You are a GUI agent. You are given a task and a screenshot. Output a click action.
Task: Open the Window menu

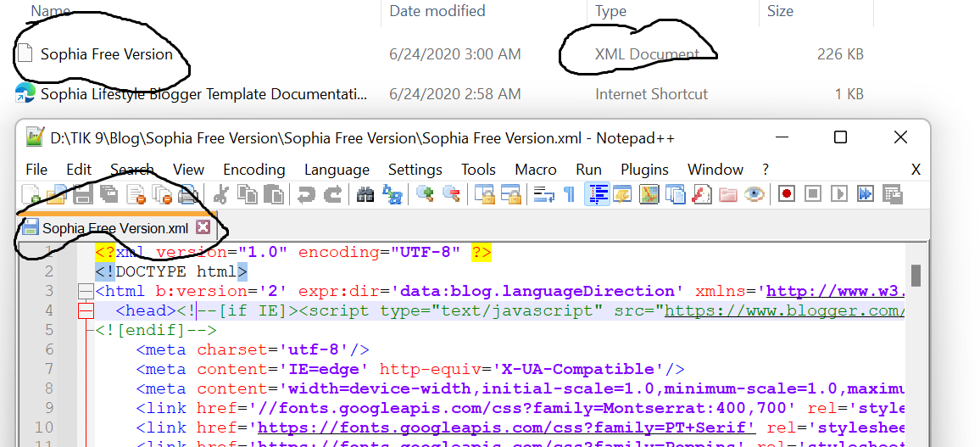pos(715,170)
